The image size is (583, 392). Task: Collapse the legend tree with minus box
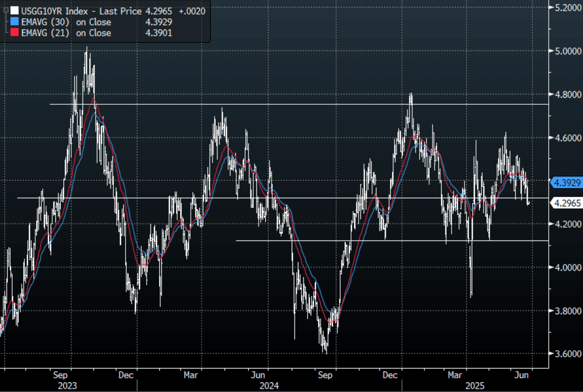pyautogui.click(x=5, y=11)
